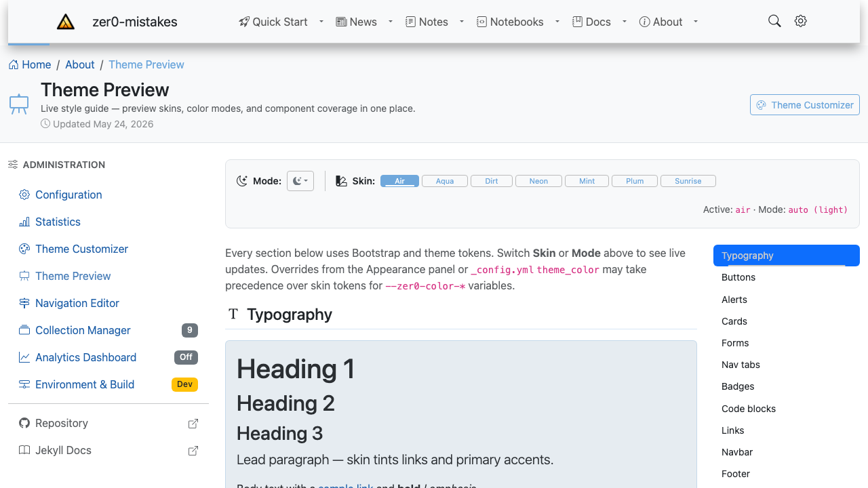
Task: Open the About nav item
Action: pyautogui.click(x=661, y=22)
